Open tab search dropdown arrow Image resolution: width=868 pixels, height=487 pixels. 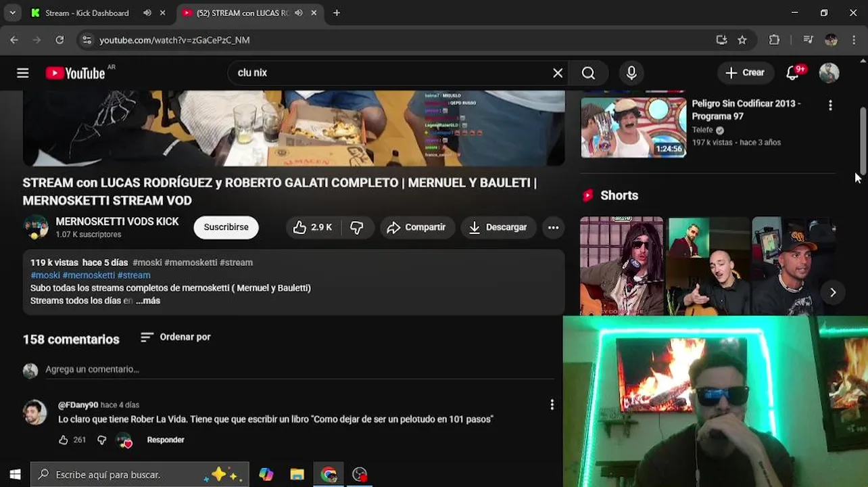[12, 13]
